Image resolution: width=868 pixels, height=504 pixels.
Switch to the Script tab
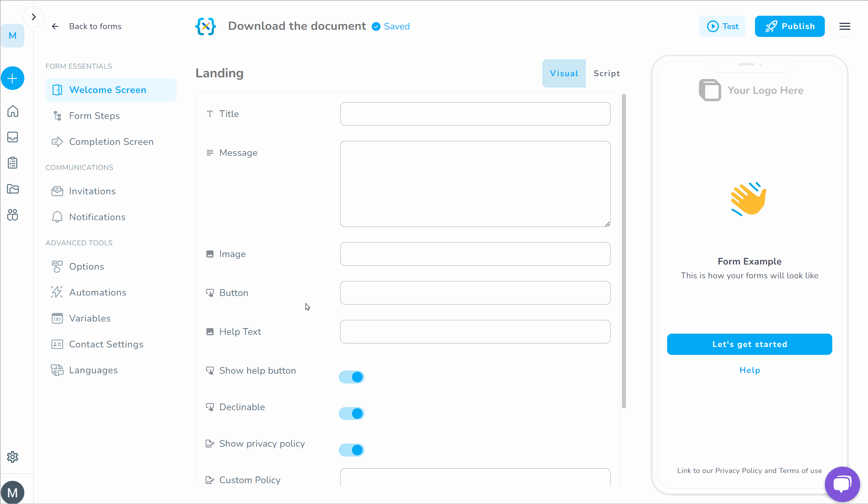point(606,73)
